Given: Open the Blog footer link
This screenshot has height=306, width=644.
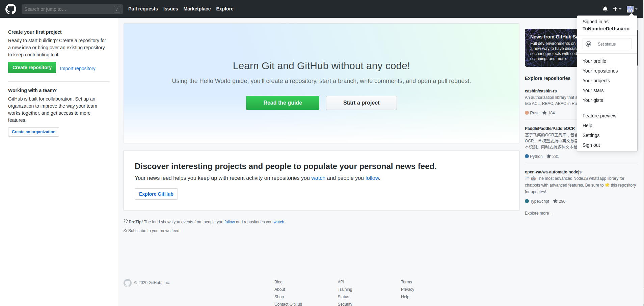Looking at the screenshot, I should (x=278, y=282).
